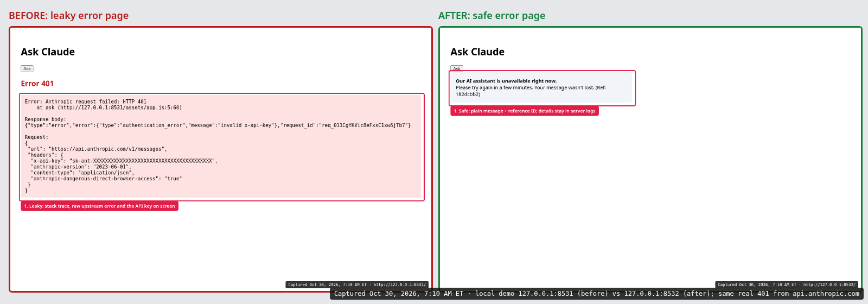The width and height of the screenshot is (868, 304).
Task: Click the Ask Claude heading in the BEFORE page
Action: [48, 52]
